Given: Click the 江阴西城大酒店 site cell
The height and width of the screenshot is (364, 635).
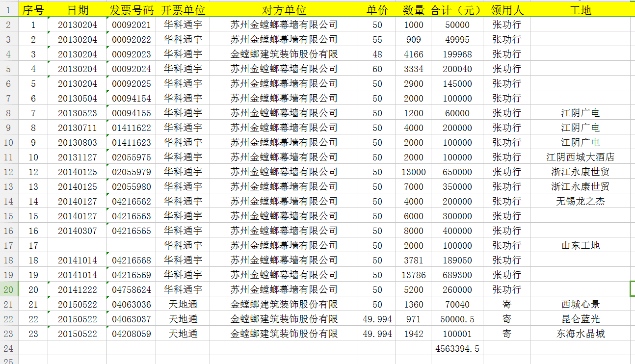Looking at the screenshot, I should point(581,157).
